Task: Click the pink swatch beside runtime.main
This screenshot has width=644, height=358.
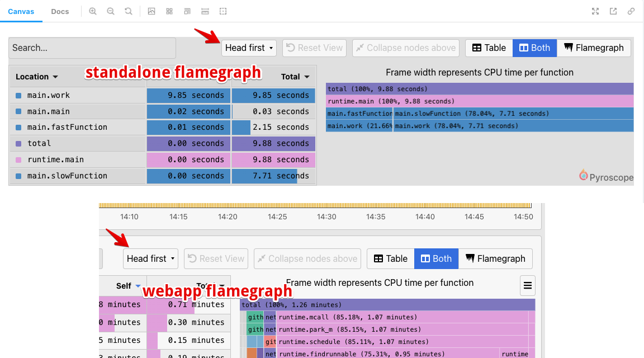Action: pos(18,159)
